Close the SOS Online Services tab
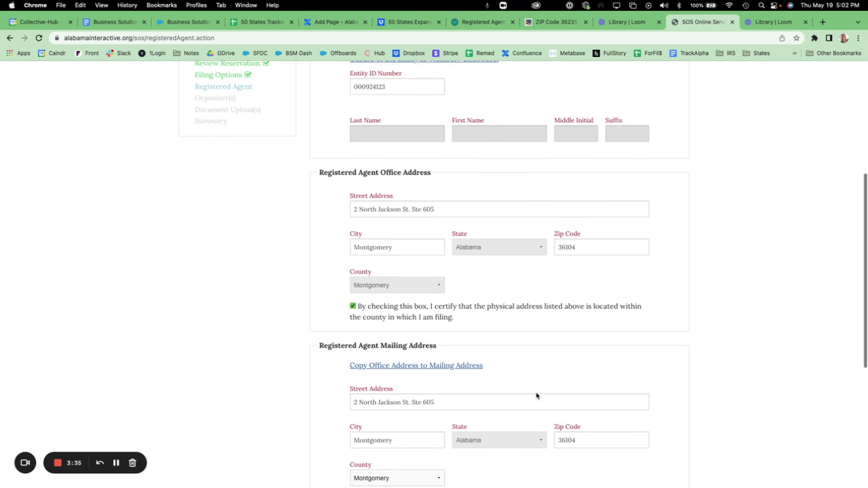Image resolution: width=868 pixels, height=488 pixels. coord(732,22)
